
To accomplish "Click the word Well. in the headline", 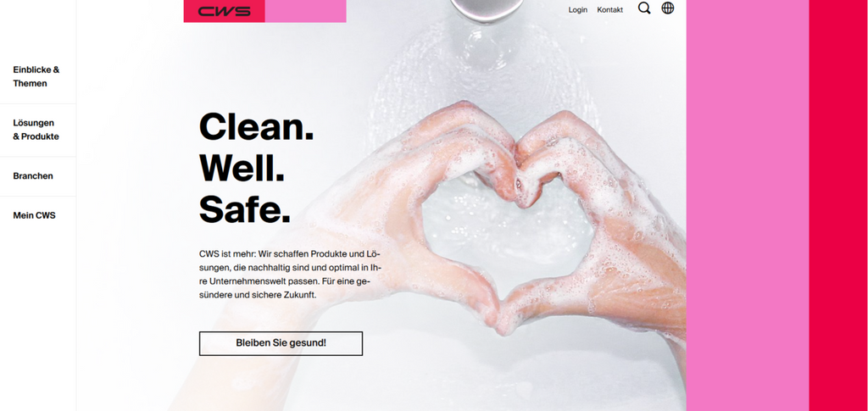I will tap(242, 168).
